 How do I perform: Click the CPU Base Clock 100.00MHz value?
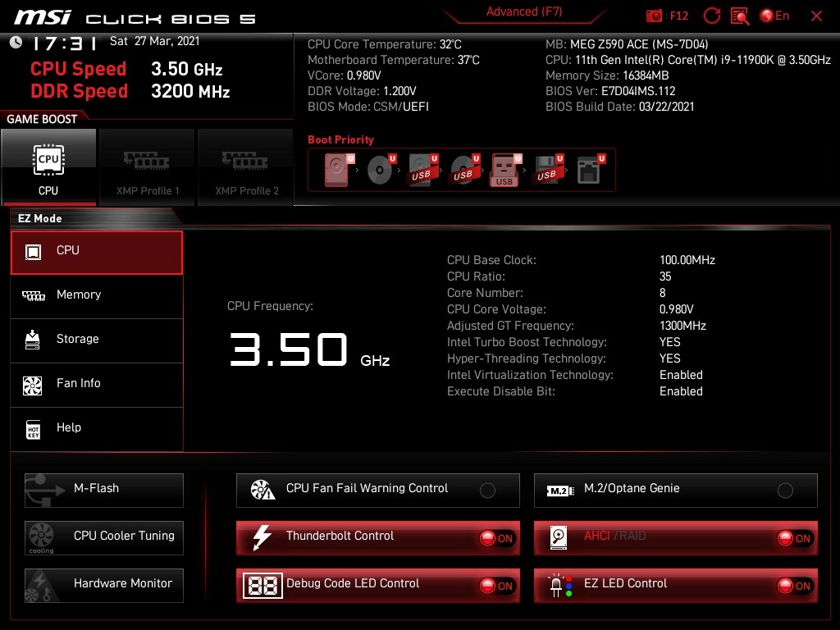click(x=687, y=260)
